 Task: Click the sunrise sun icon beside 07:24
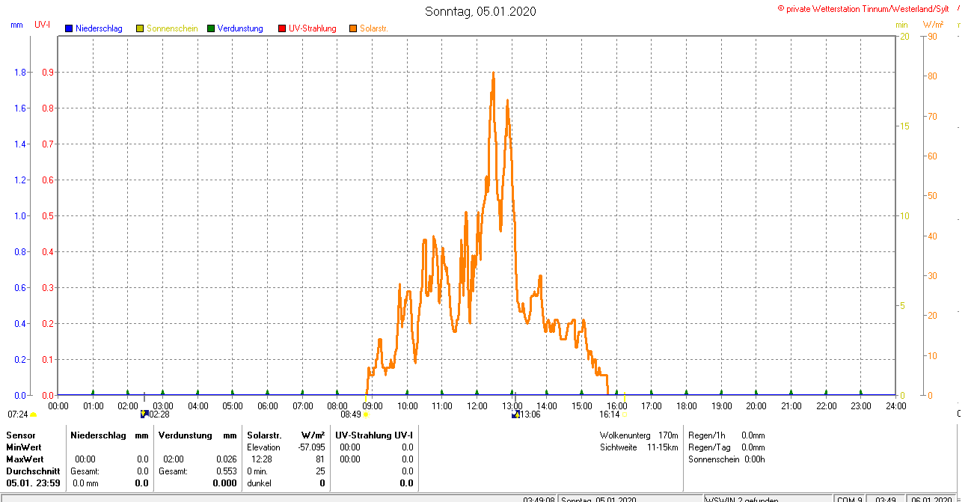[x=34, y=415]
